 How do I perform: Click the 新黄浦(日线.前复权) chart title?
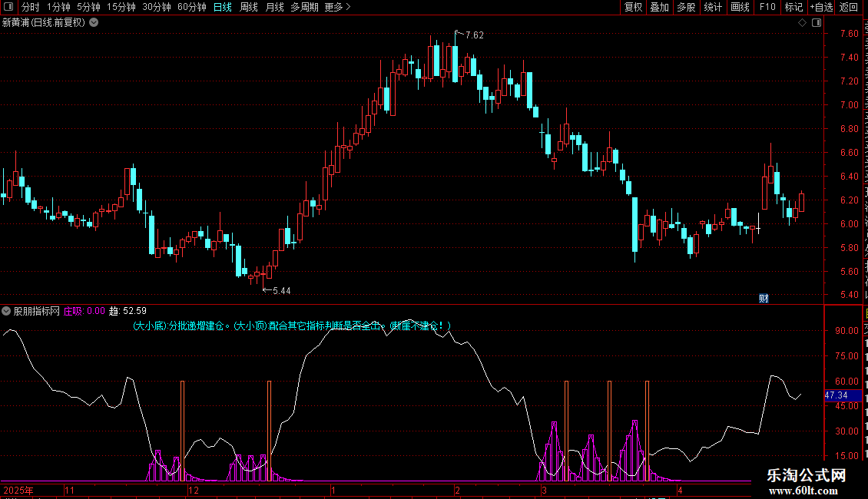click(44, 23)
